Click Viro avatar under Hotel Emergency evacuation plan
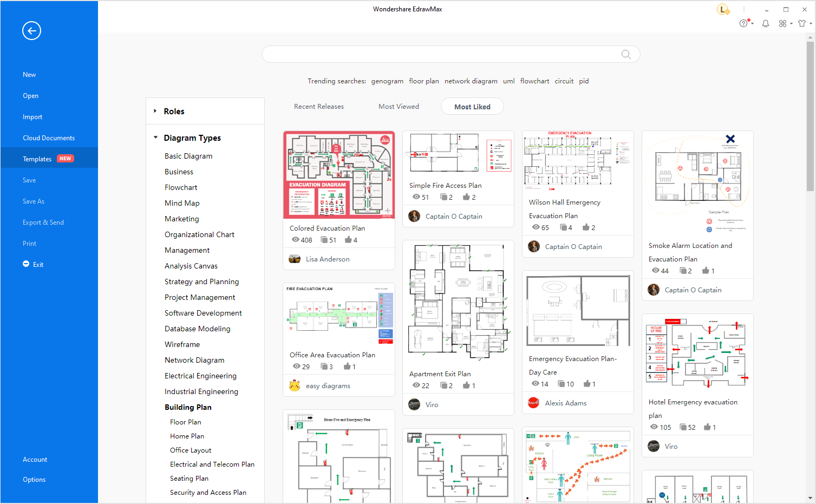Image resolution: width=816 pixels, height=504 pixels. pyautogui.click(x=654, y=446)
